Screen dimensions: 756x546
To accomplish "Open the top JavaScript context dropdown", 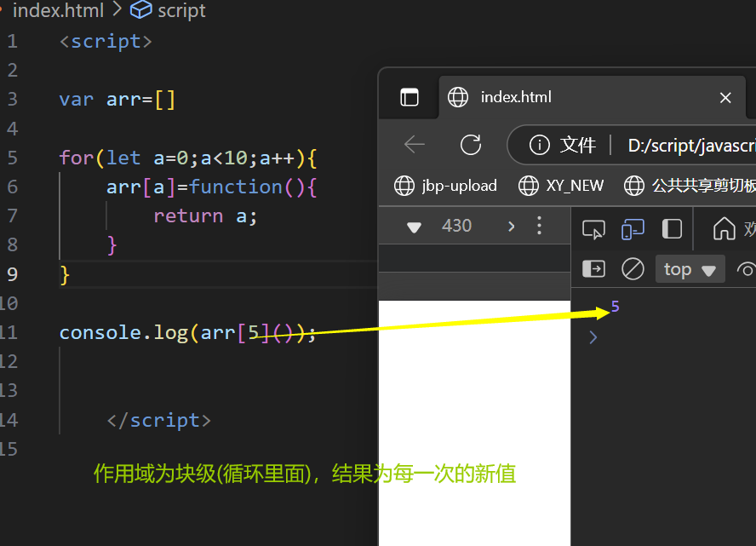I will (690, 269).
